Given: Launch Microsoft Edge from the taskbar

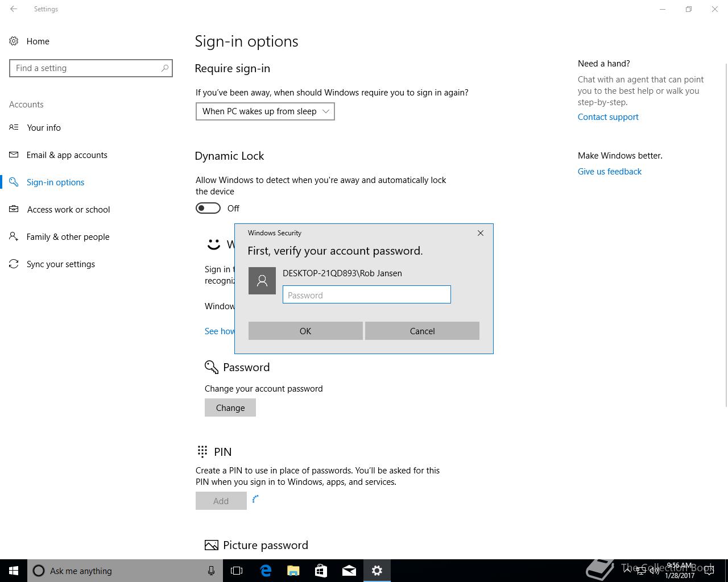Looking at the screenshot, I should (265, 571).
